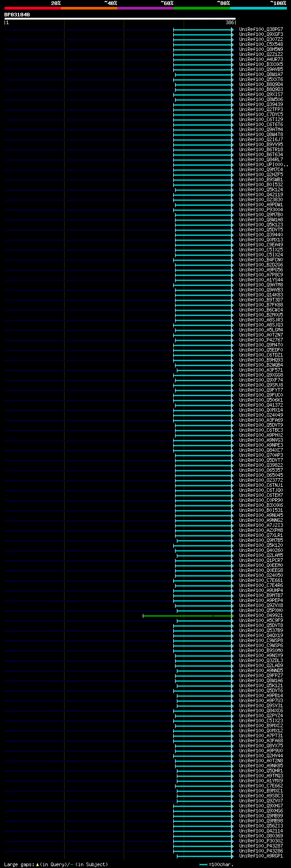The image size is (291, 868).
Task: Select the UniRef100_Q84XC6 label
Action: 261,710
